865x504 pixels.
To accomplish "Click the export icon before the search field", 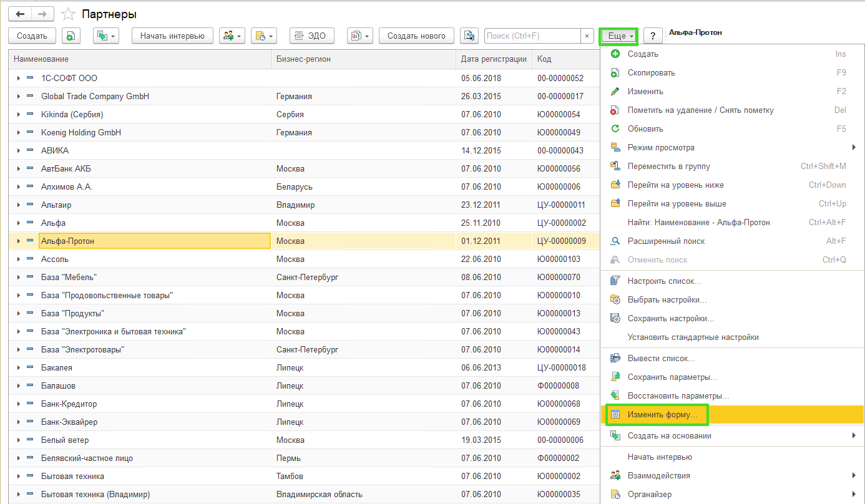I will (x=469, y=36).
